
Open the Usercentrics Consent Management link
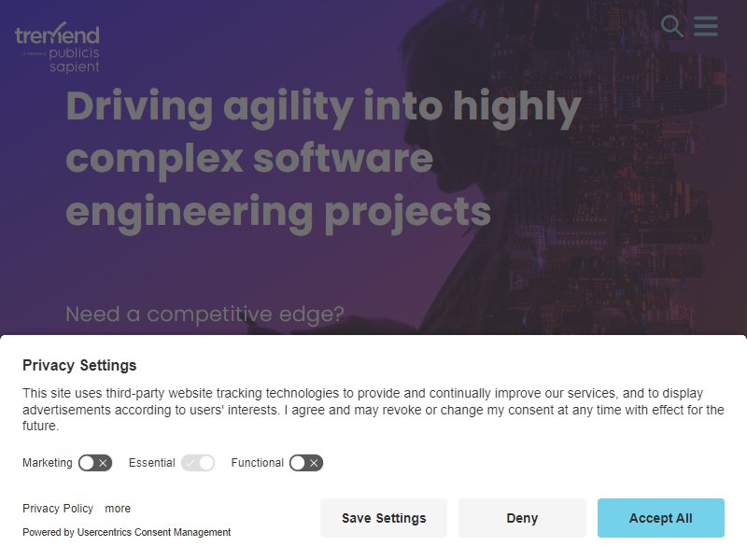pos(154,532)
